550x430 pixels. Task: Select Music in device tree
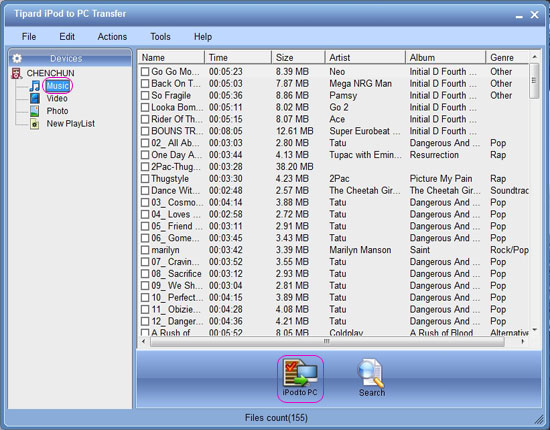click(x=58, y=86)
